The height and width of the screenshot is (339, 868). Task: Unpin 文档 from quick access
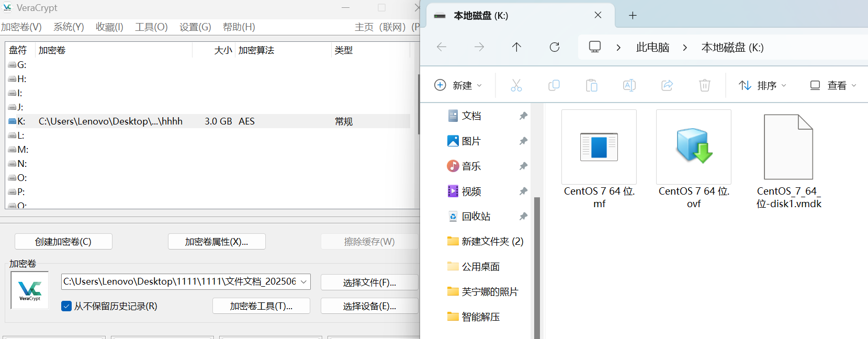tap(523, 116)
